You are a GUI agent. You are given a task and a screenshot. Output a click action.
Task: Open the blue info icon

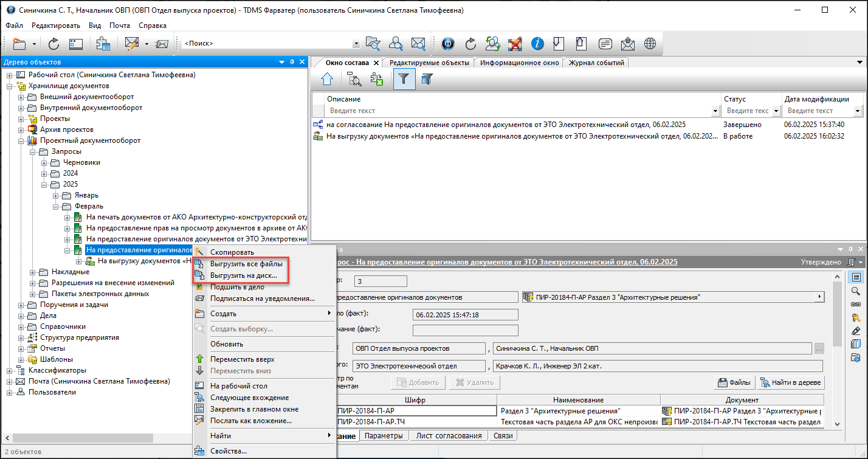pos(537,44)
